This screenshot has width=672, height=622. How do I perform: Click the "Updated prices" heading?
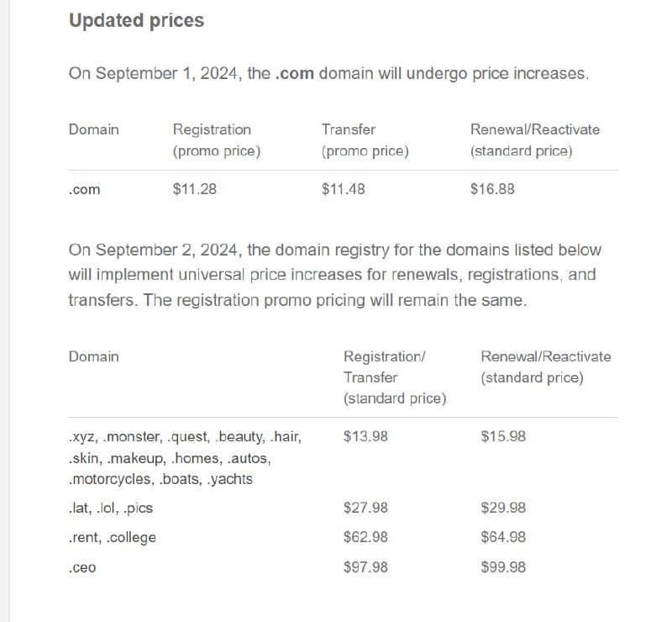[136, 21]
